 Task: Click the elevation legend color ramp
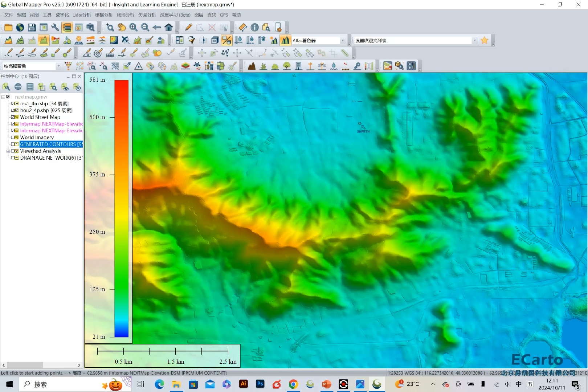pyautogui.click(x=121, y=208)
